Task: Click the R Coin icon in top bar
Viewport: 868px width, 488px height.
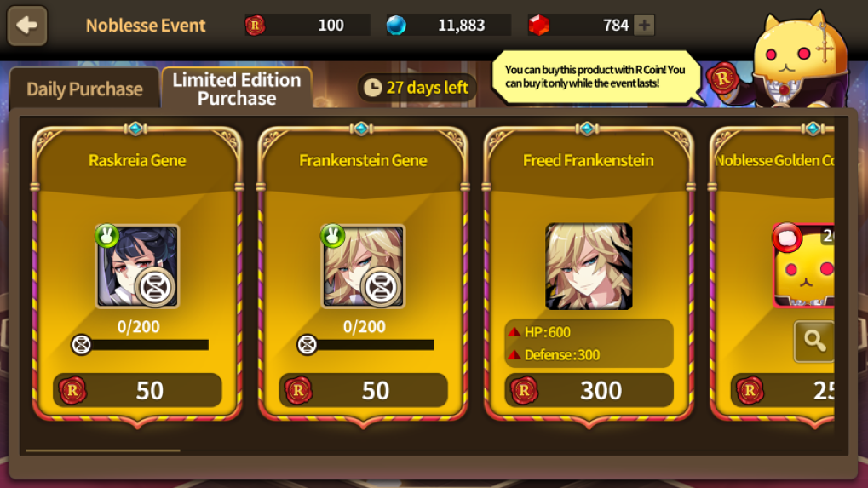Action: (x=255, y=25)
